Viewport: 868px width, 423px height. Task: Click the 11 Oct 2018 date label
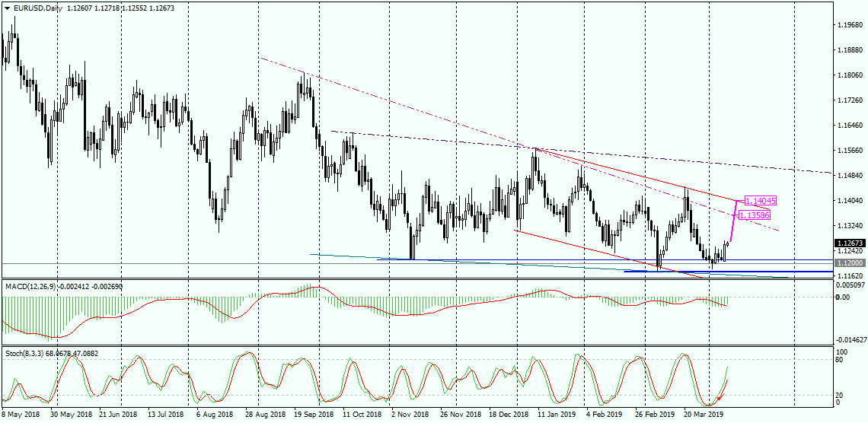click(362, 414)
